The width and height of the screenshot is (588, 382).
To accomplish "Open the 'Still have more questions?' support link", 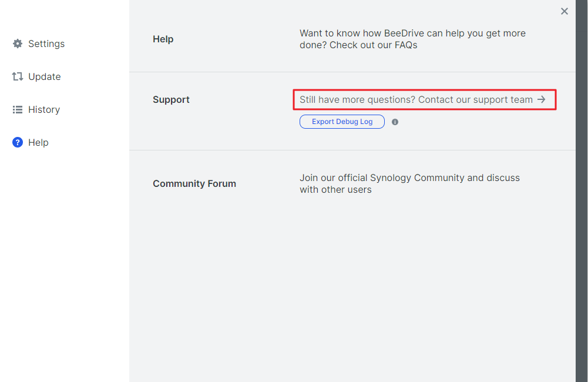I will pos(416,100).
